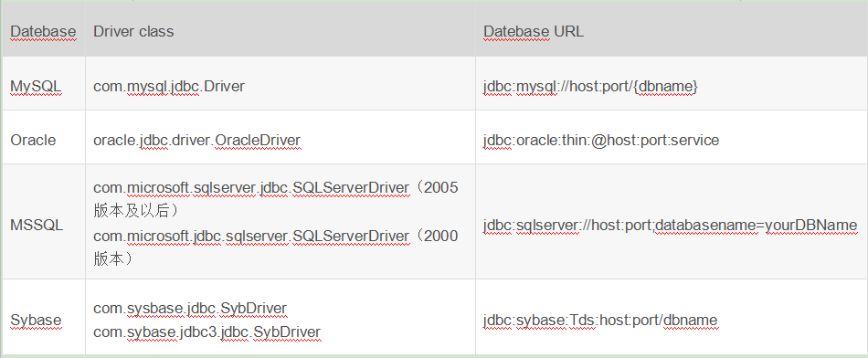Click com.sysbase.jdbc.SybDriver text

pos(190,308)
